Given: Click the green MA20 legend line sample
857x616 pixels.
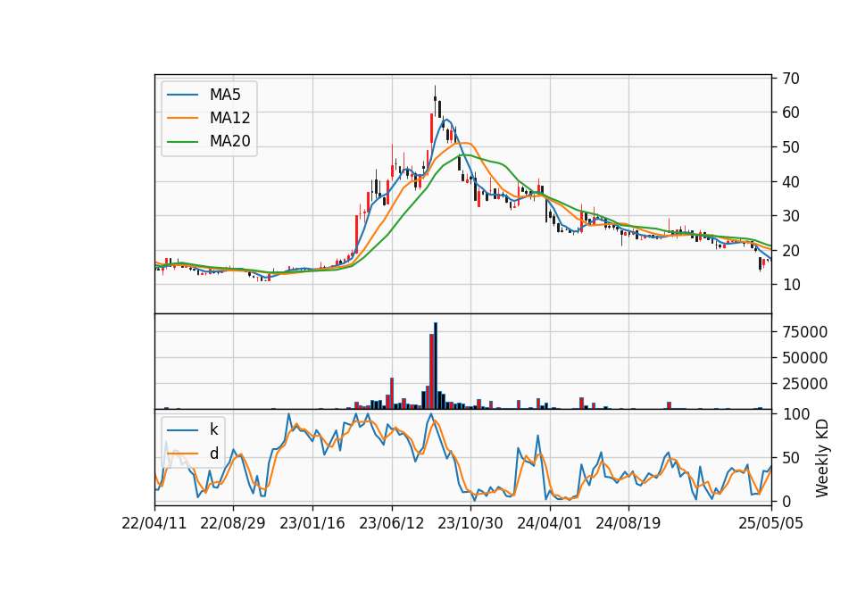Looking at the screenshot, I should pyautogui.click(x=182, y=141).
